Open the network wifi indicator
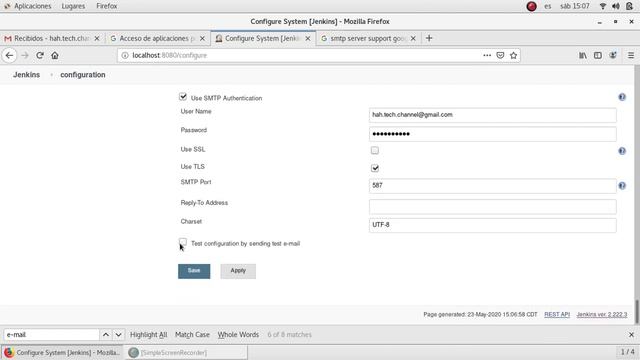The height and width of the screenshot is (360, 640). click(603, 6)
